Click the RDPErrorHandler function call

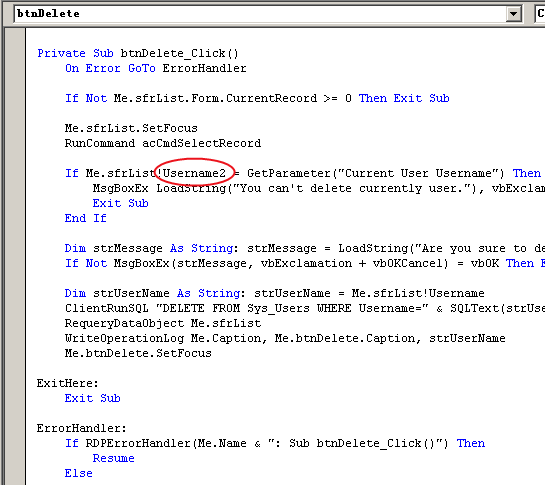coord(138,443)
